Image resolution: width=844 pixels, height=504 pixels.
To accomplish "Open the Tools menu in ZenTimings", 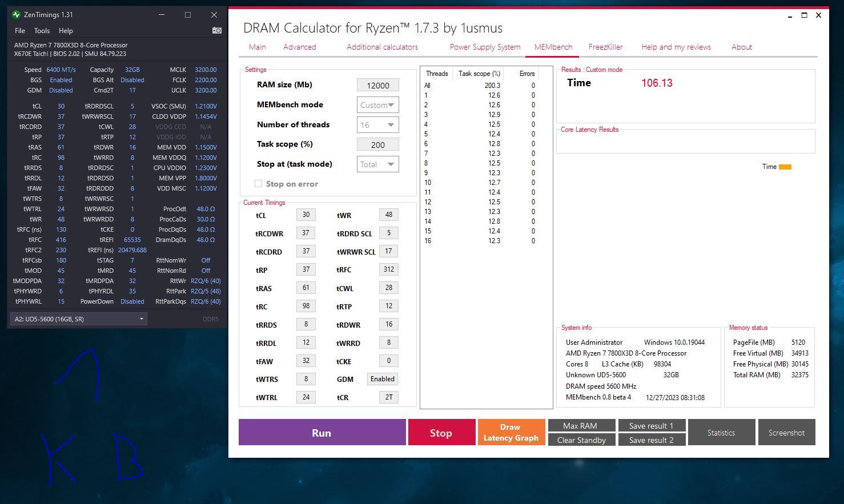I will (42, 31).
